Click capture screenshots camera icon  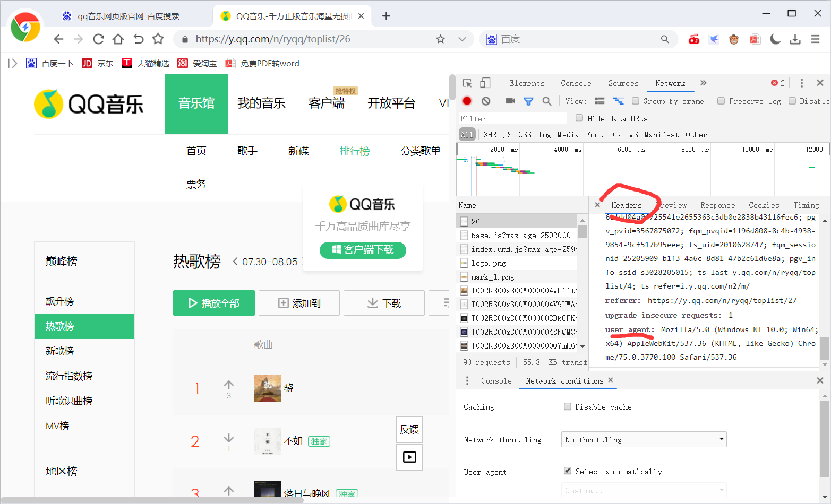click(x=510, y=101)
